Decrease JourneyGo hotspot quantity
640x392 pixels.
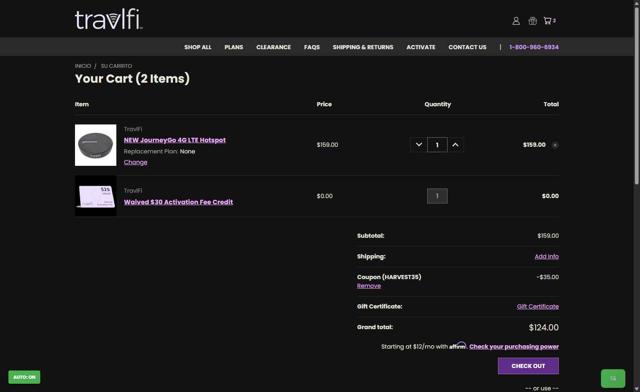click(x=418, y=145)
